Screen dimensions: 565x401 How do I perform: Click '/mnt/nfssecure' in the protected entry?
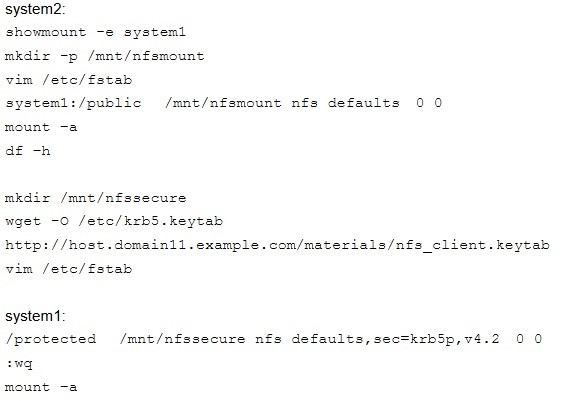tap(182, 339)
